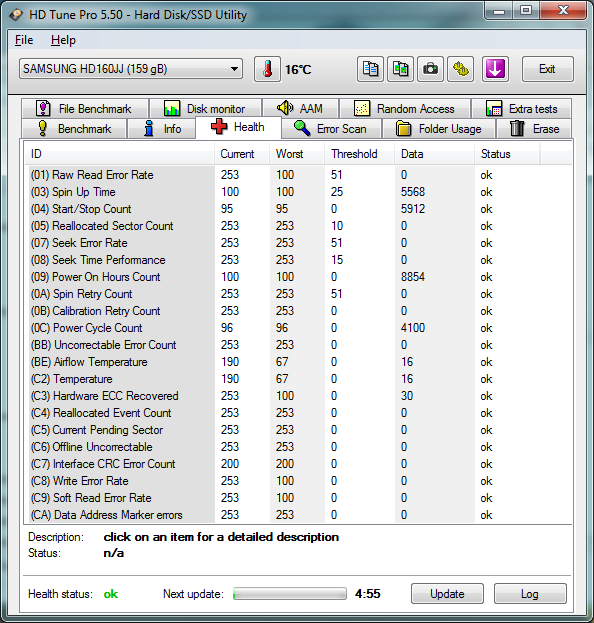Select the Reallocated Sector Count row
This screenshot has height=623, width=594.
pyautogui.click(x=298, y=226)
